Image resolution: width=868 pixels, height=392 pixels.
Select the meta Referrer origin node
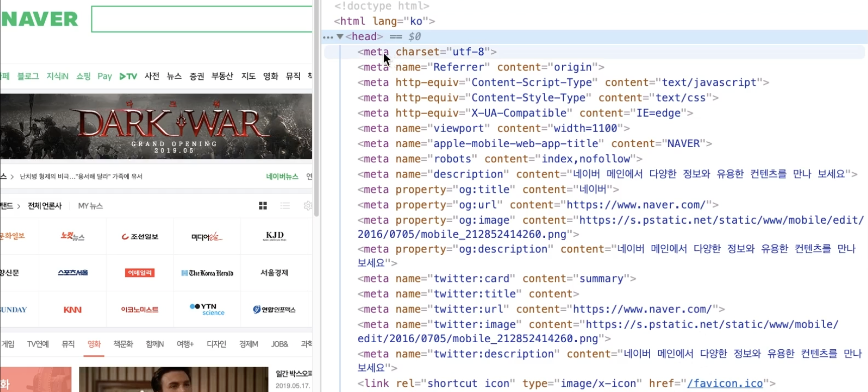481,67
